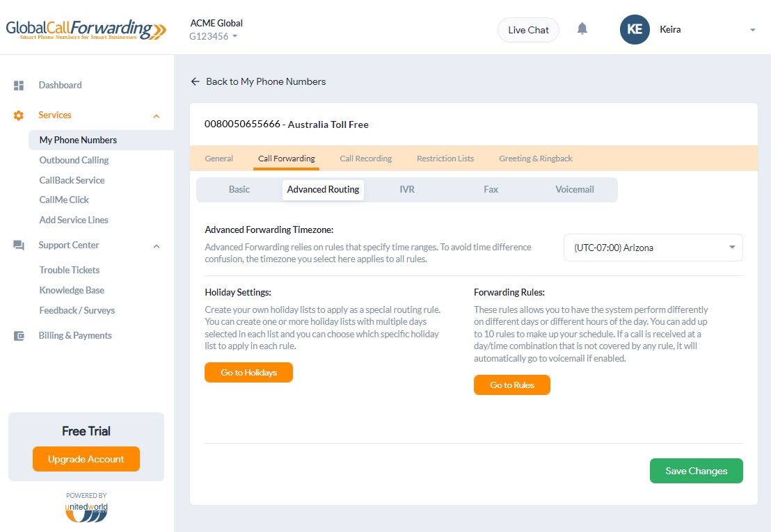Collapse the Services sidebar section
This screenshot has height=532, width=771.
click(x=157, y=115)
